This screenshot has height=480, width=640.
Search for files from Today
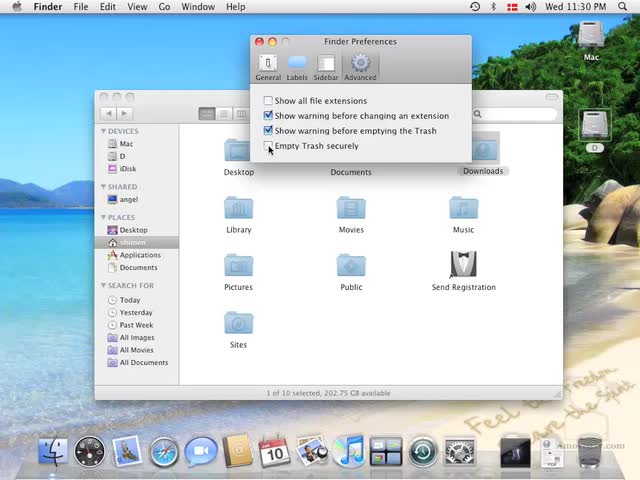(137, 300)
